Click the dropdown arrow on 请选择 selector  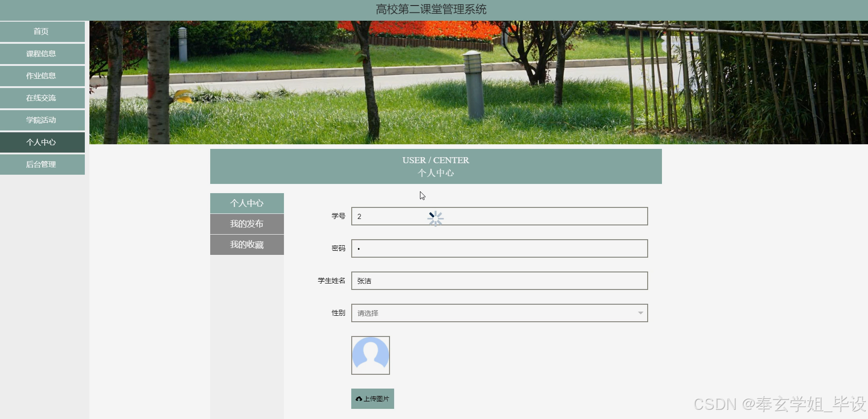coord(640,313)
